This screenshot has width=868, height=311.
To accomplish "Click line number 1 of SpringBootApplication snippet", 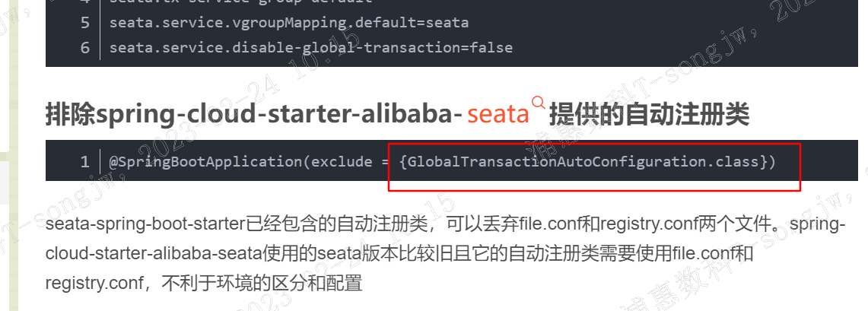I will 84,162.
